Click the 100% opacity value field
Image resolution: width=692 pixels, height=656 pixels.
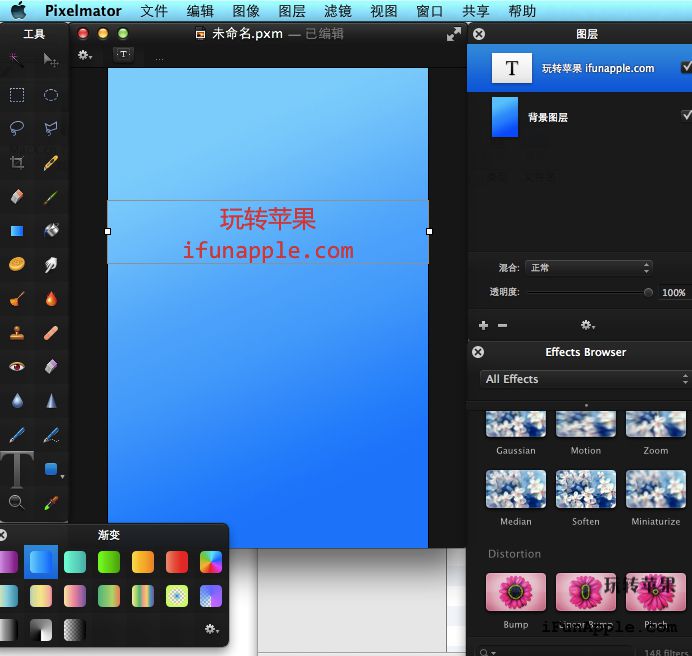(674, 292)
